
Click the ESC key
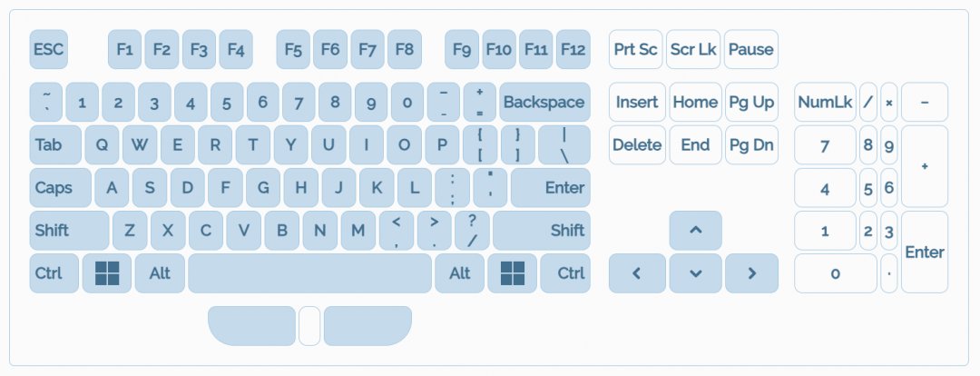click(x=49, y=49)
